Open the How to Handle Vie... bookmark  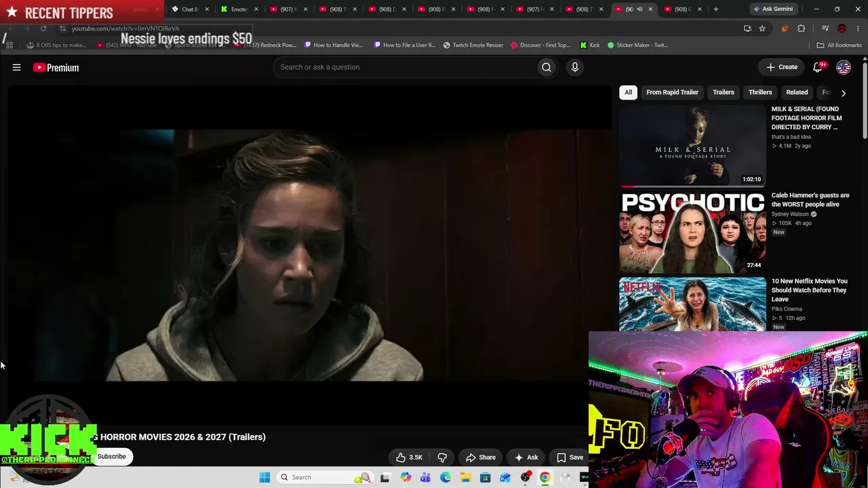tap(334, 45)
